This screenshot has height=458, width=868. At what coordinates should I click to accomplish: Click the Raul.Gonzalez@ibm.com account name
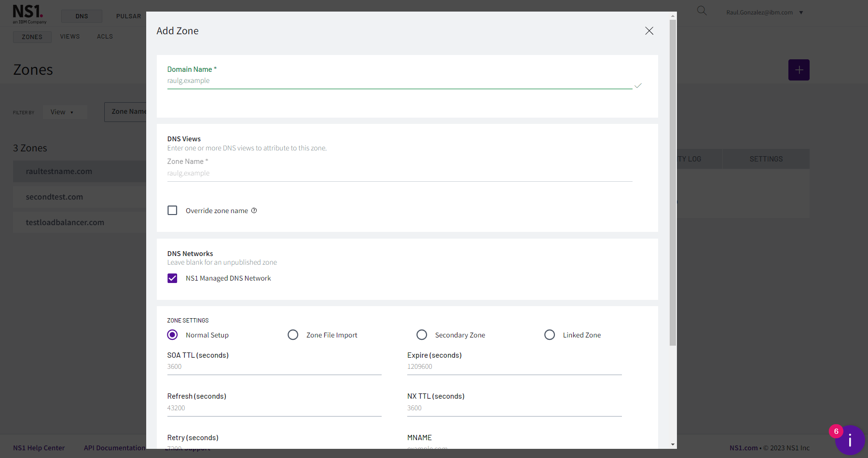pyautogui.click(x=759, y=13)
